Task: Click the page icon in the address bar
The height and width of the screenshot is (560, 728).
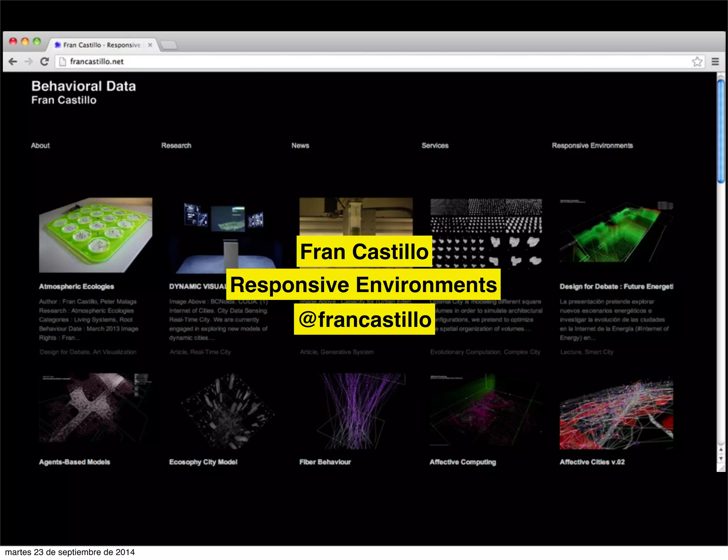Action: coord(63,61)
